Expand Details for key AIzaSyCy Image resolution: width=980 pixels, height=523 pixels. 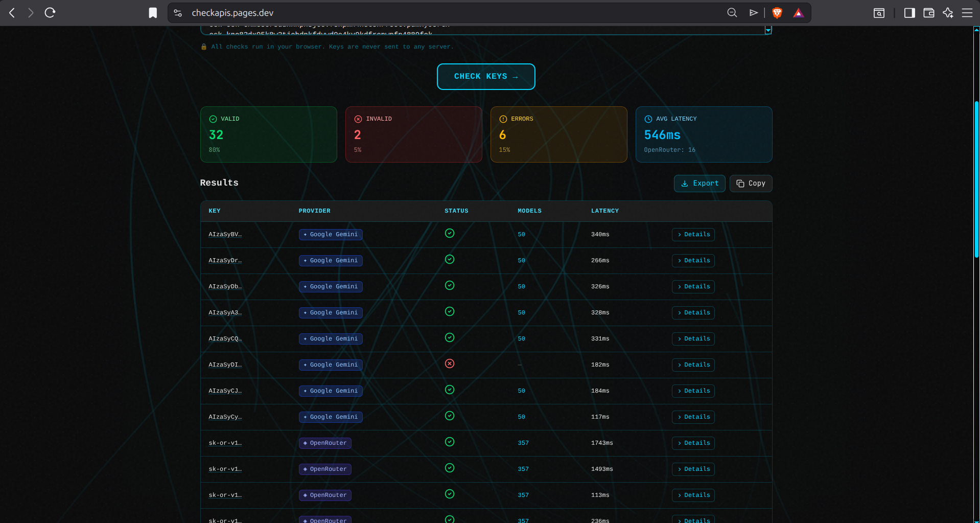[x=693, y=417]
